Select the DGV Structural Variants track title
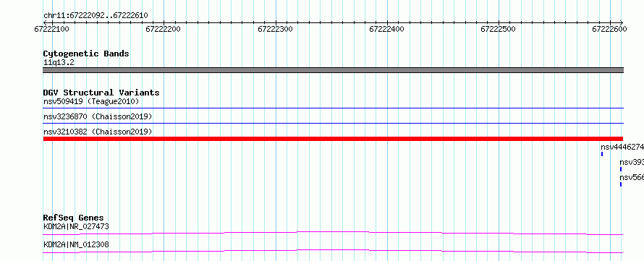Viewport: 644px width, 261px height. click(x=101, y=93)
